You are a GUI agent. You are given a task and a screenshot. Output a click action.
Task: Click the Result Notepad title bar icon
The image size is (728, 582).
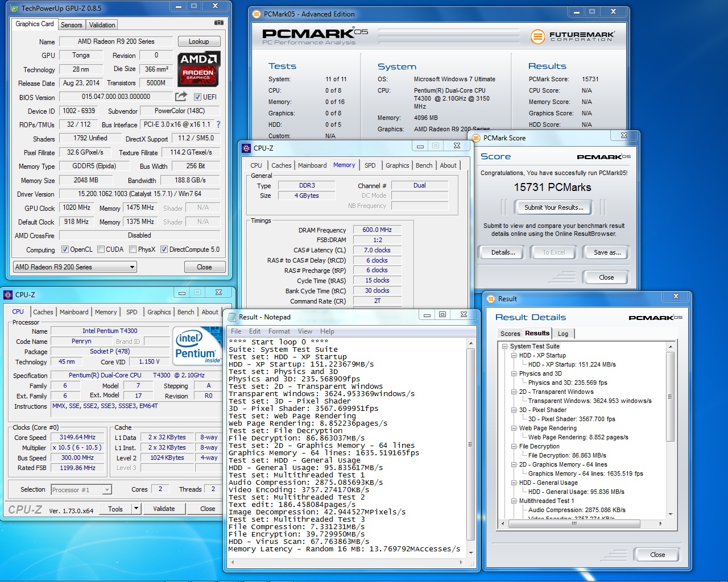click(231, 317)
